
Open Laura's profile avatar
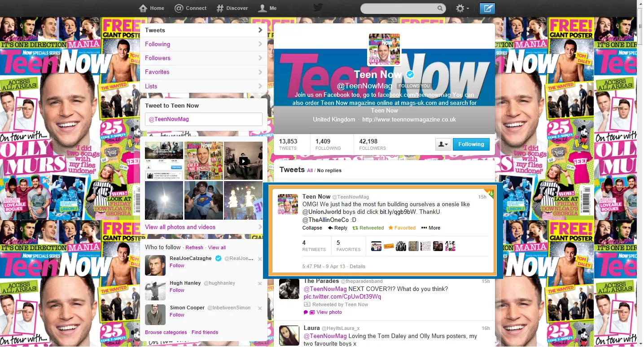(x=289, y=336)
